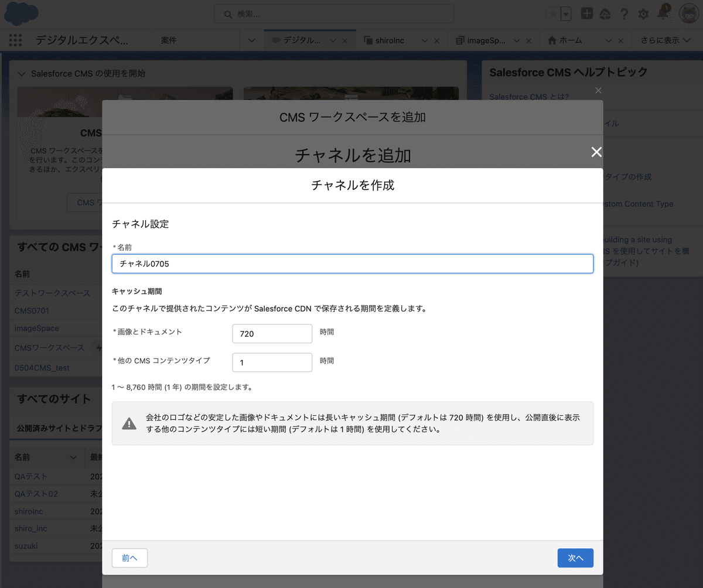Click the Salesforce cloud logo
Viewport: 703px width, 588px height.
click(21, 13)
